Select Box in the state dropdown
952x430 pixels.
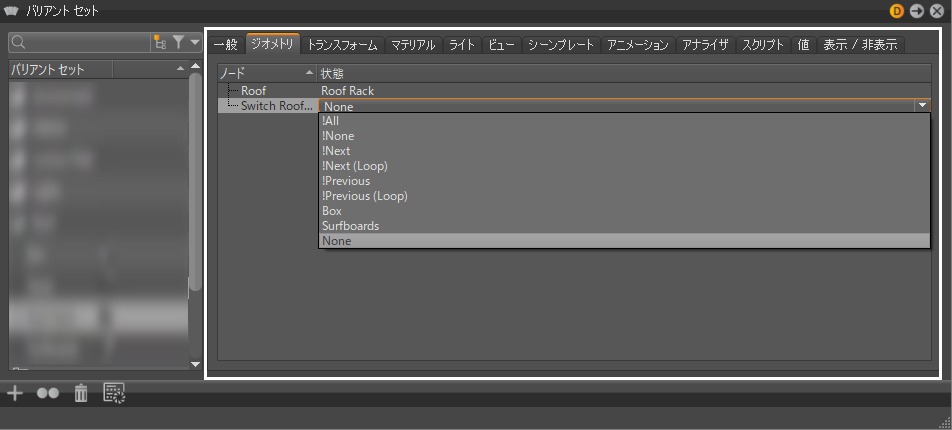[624, 211]
